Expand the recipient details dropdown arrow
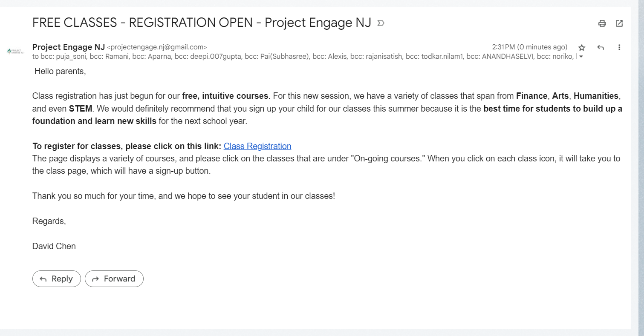644x336 pixels. coord(580,57)
